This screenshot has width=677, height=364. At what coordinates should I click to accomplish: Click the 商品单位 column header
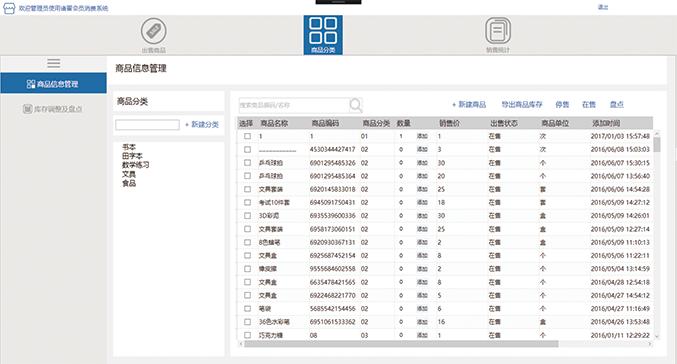tap(555, 123)
